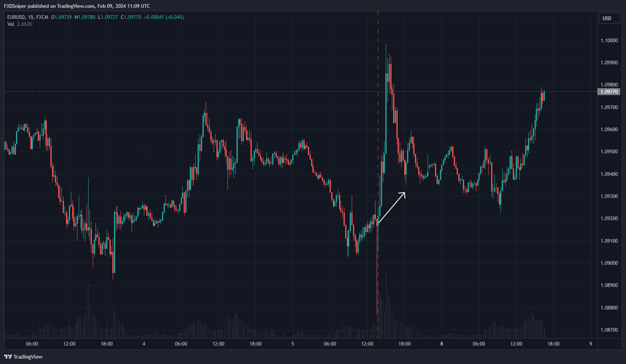Click the red dashed vertical line

pos(378,123)
